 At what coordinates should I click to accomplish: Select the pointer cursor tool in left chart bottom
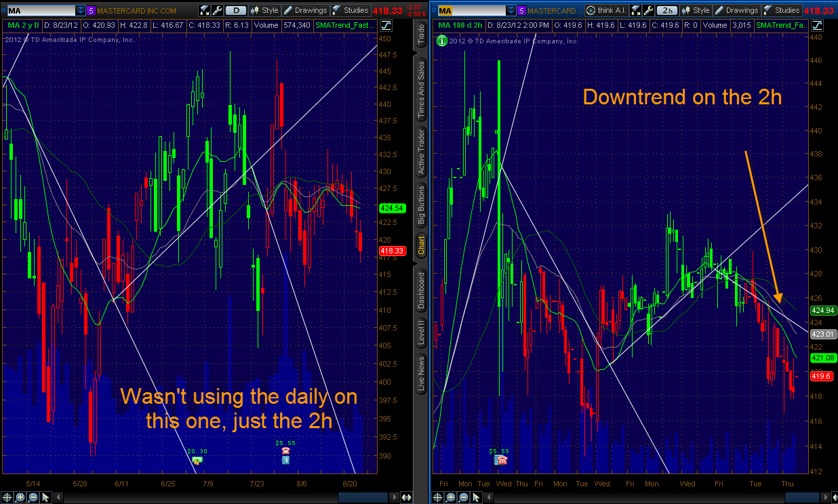[x=45, y=497]
